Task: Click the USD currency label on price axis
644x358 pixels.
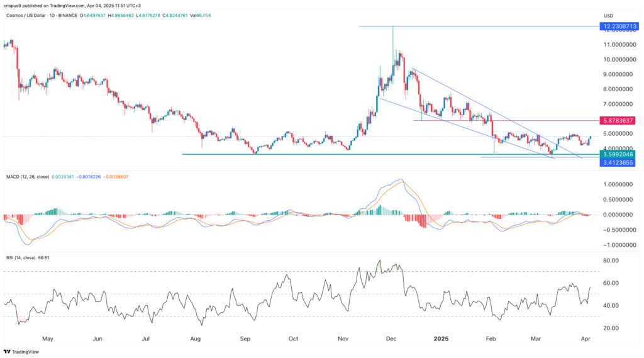Action: 608,16
